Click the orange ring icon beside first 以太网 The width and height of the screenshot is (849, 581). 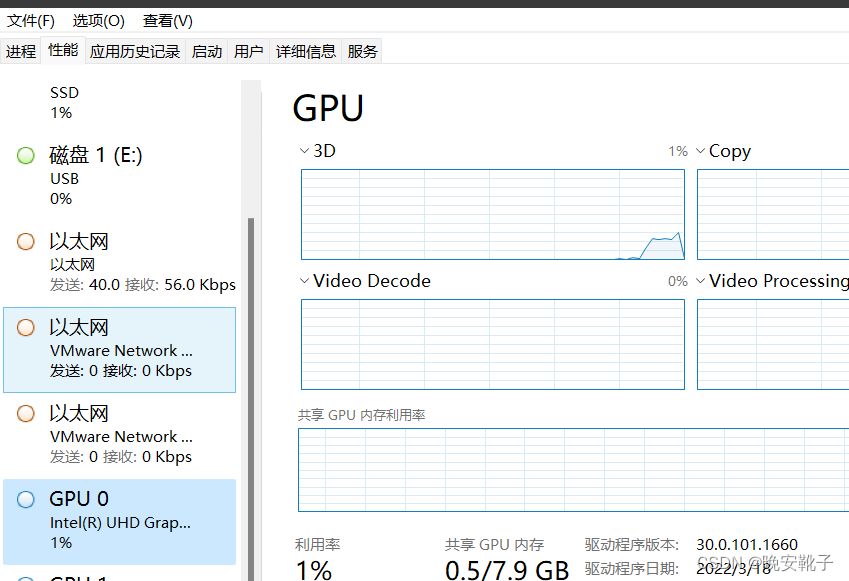tap(25, 241)
